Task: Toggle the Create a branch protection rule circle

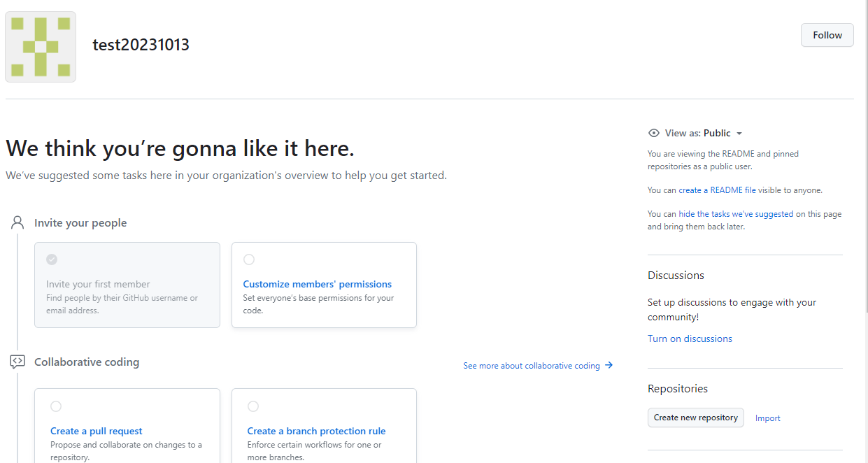Action: 253,406
